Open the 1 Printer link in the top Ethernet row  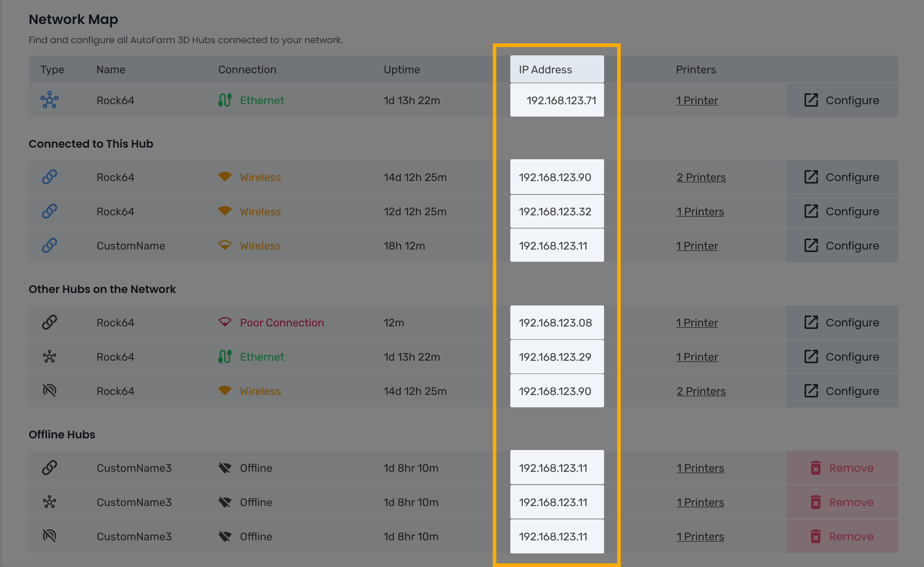697,100
